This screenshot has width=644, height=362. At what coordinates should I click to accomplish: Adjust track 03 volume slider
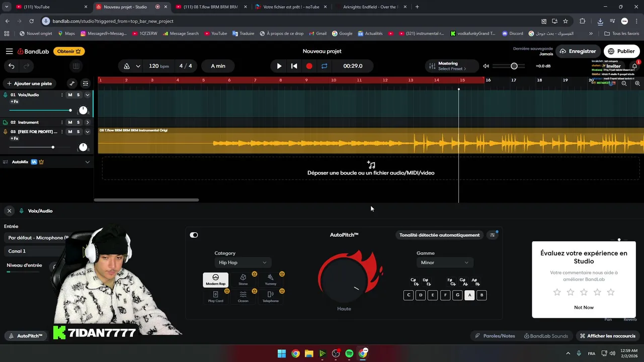pos(41,147)
